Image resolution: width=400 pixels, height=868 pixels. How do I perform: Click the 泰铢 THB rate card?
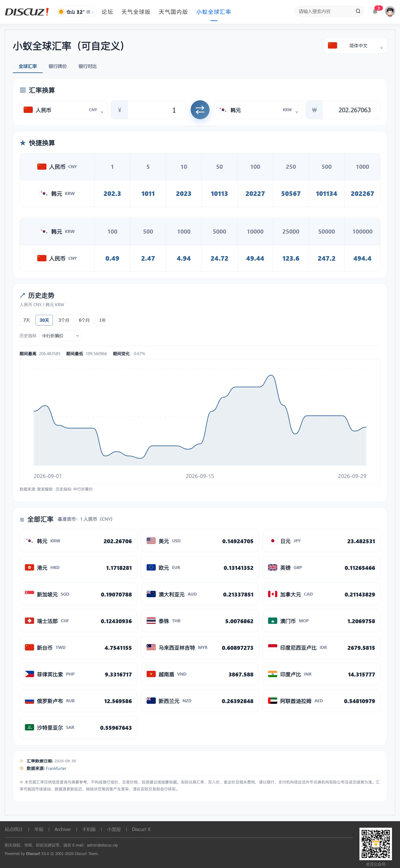pyautogui.click(x=200, y=621)
